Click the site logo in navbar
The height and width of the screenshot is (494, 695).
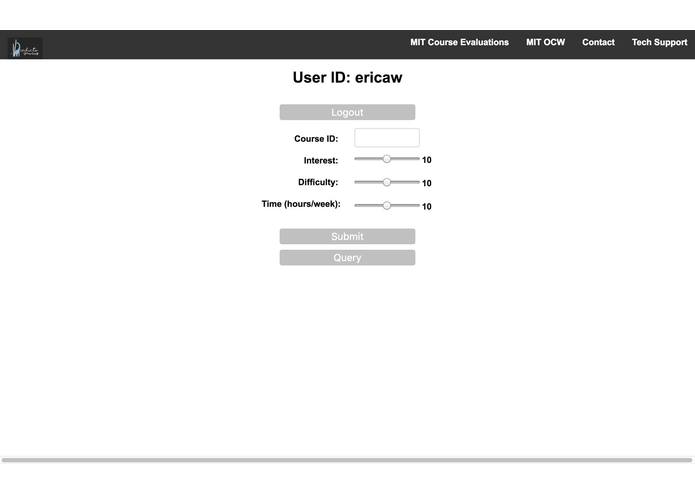25,47
